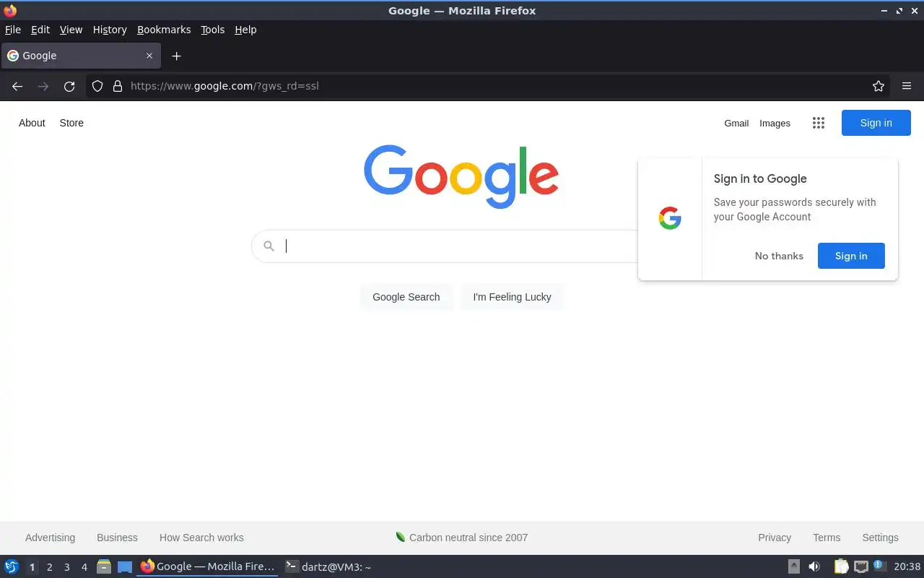Click the 20:38 taskbar clock

[907, 566]
